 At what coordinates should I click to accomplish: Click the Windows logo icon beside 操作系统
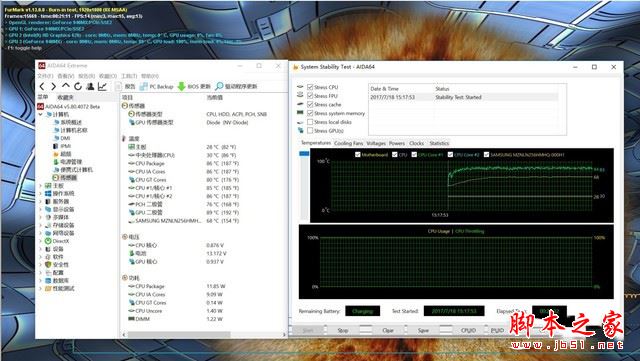[x=48, y=194]
